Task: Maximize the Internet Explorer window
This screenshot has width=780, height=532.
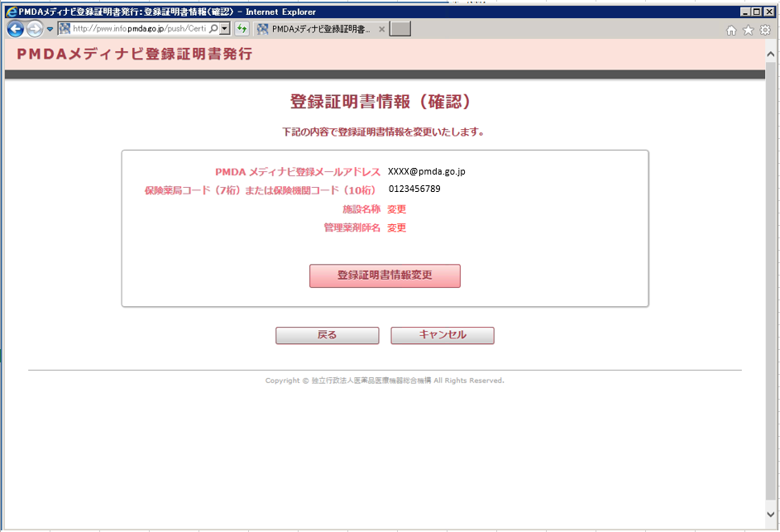Action: pyautogui.click(x=757, y=12)
